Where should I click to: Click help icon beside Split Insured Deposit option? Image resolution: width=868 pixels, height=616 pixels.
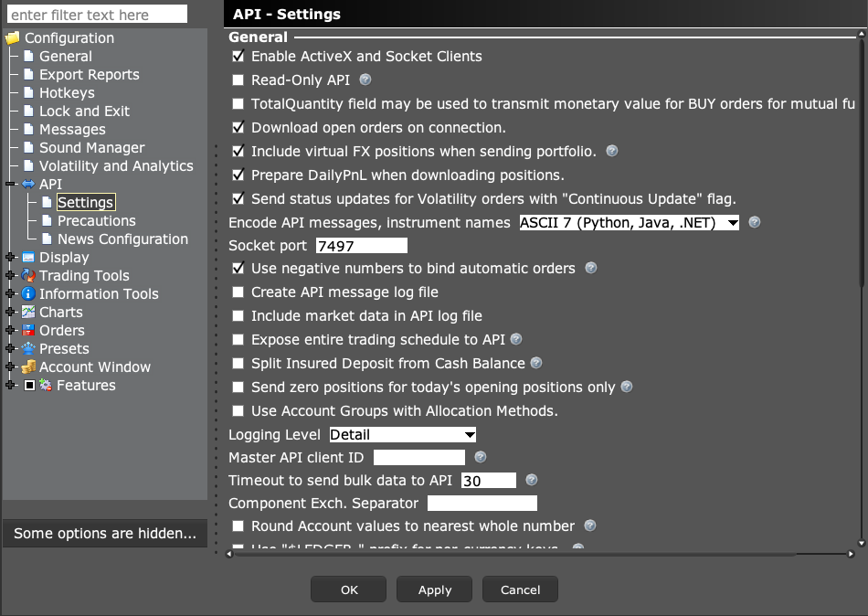535,363
